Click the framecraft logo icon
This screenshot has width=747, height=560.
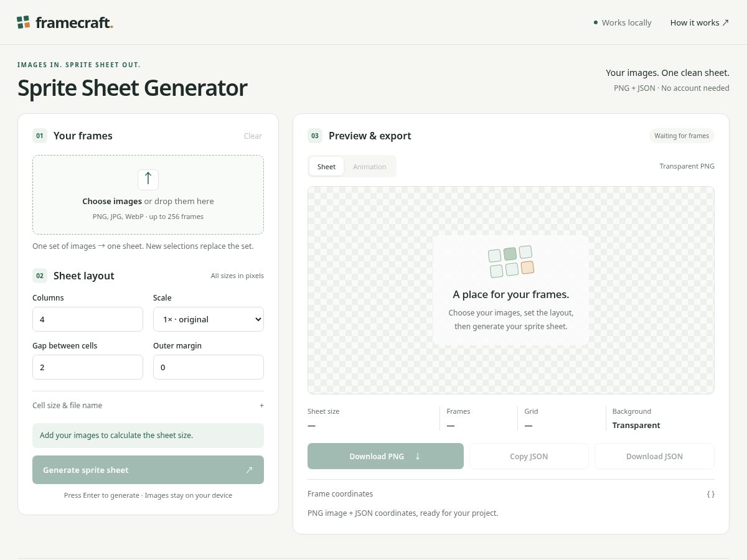(x=24, y=22)
